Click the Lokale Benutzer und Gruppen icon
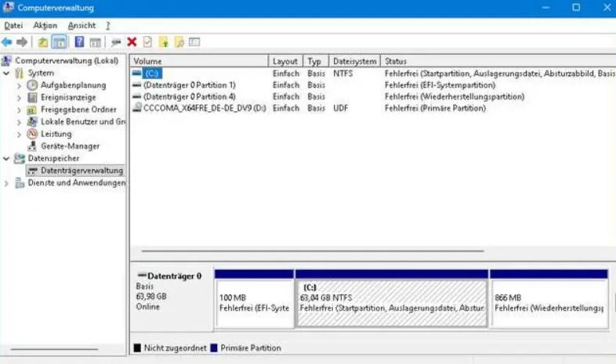 click(32, 121)
